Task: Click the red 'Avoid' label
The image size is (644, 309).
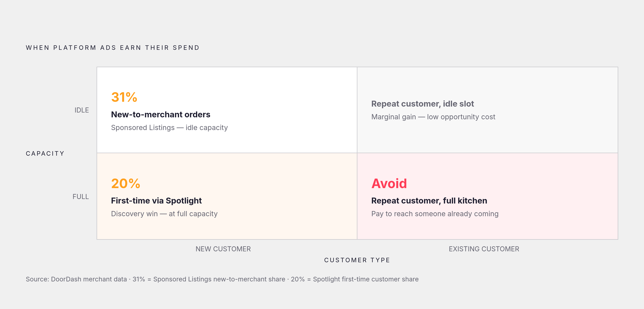Action: click(x=389, y=184)
